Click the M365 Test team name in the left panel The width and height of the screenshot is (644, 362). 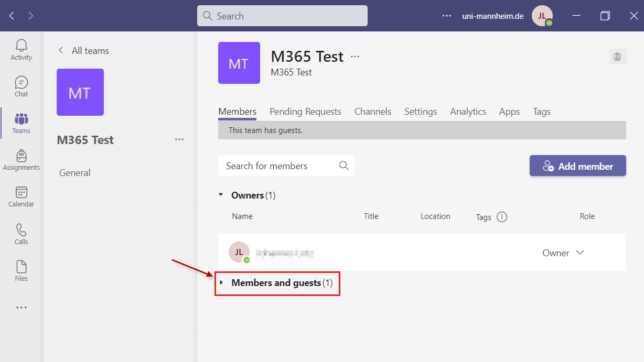(85, 140)
